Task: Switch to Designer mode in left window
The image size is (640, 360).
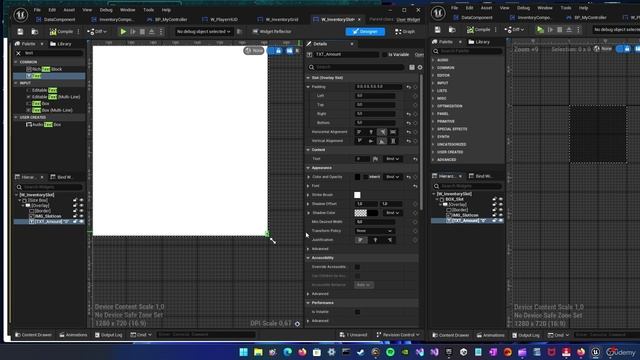Action: 365,31
